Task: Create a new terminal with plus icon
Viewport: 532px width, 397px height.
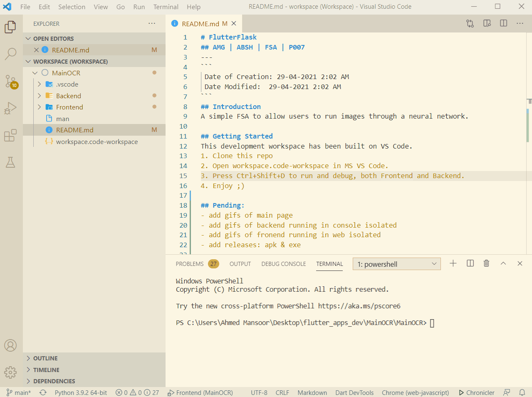Action: 453,263
